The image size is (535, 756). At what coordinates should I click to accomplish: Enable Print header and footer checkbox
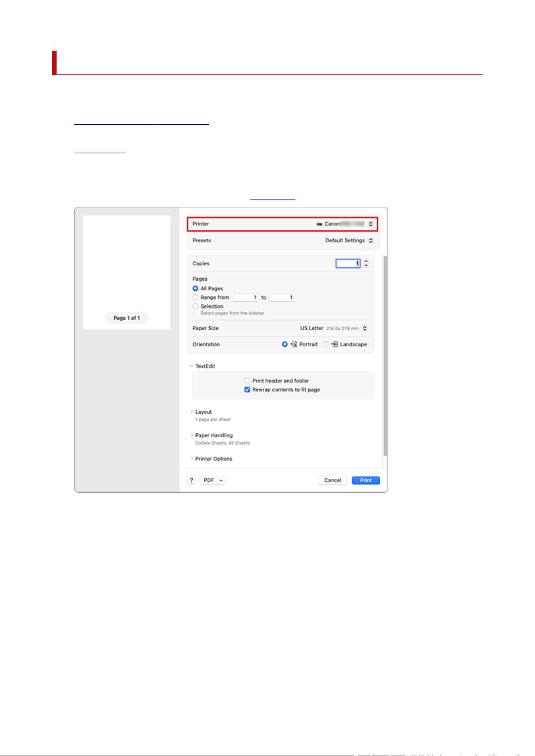pos(247,380)
